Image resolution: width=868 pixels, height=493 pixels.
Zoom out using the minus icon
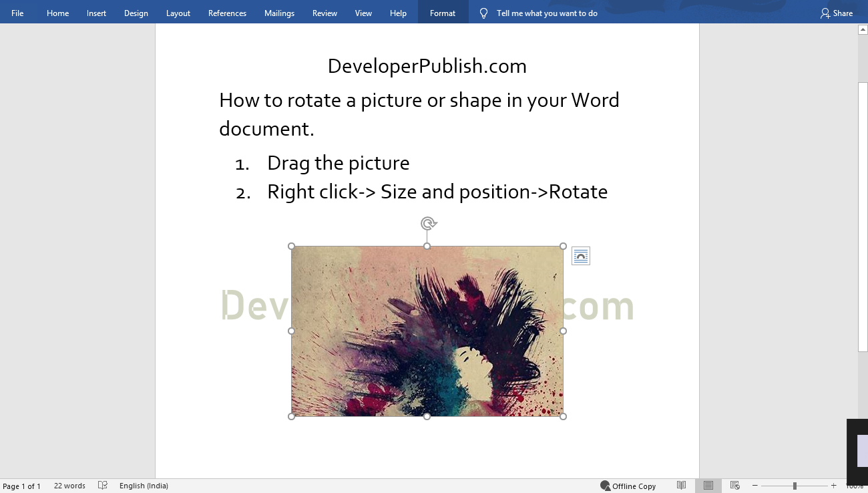[754, 486]
